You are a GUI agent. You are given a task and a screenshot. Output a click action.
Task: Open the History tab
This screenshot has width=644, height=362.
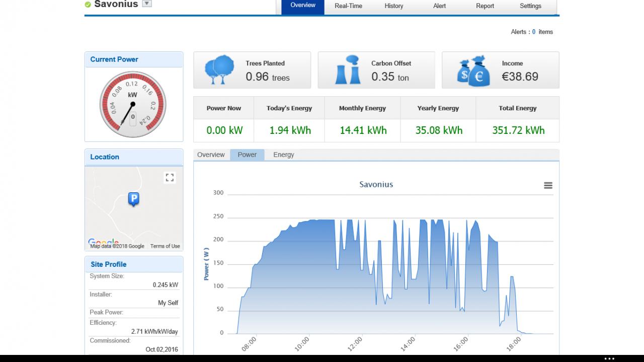point(393,6)
